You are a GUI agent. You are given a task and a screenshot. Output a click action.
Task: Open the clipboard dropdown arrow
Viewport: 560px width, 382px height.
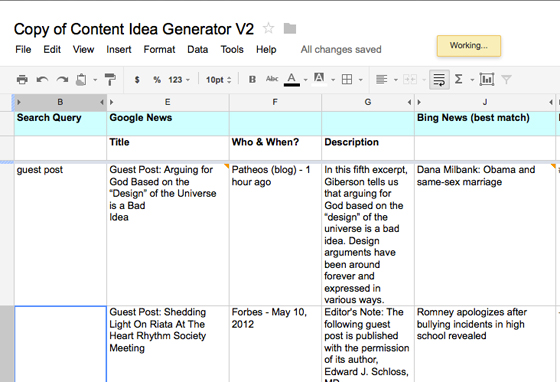click(95, 80)
